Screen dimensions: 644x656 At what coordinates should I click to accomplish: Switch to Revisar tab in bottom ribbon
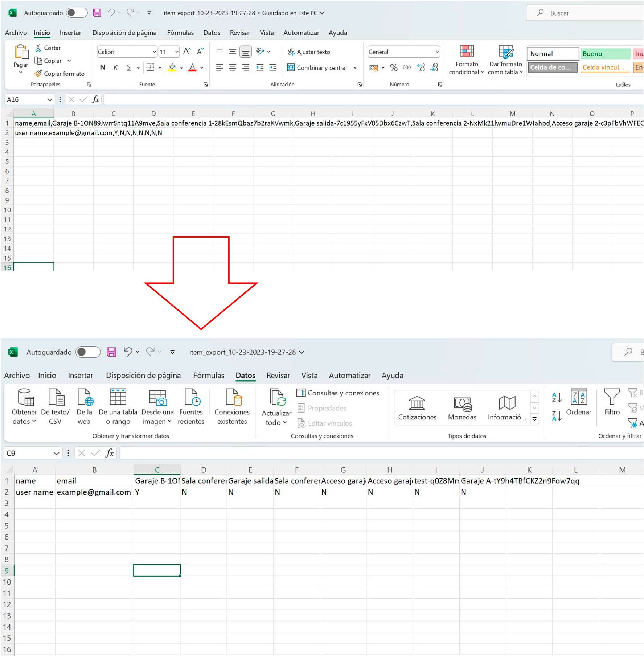coord(278,375)
